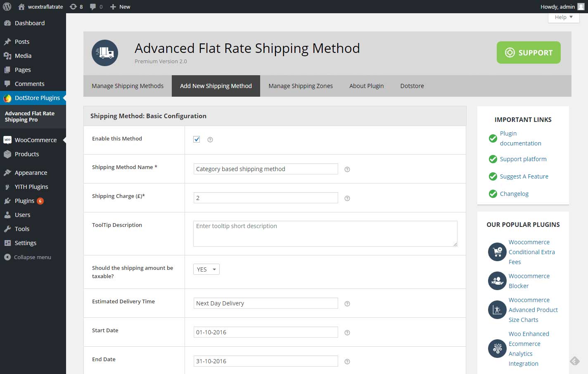Image resolution: width=588 pixels, height=374 pixels.
Task: Click help icon beside End Date
Action: (347, 362)
